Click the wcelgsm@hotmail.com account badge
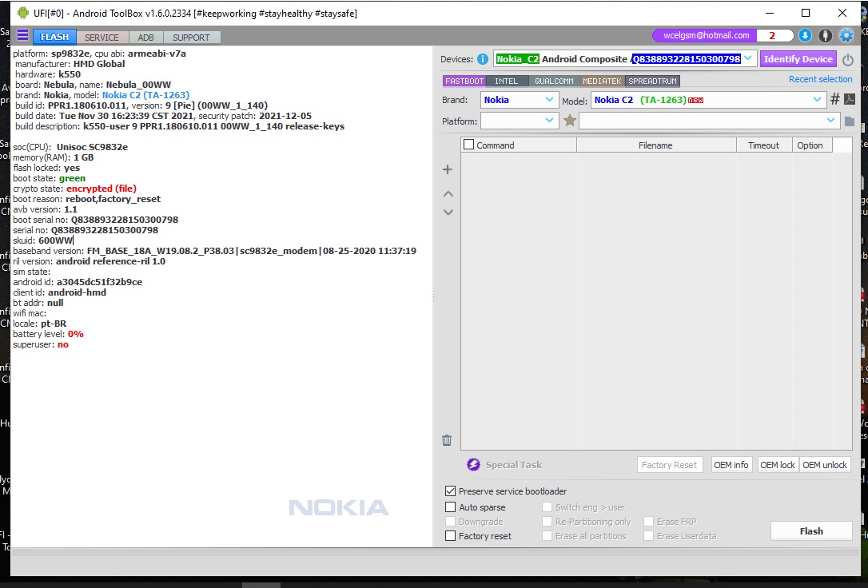868x588 pixels. 707,35
